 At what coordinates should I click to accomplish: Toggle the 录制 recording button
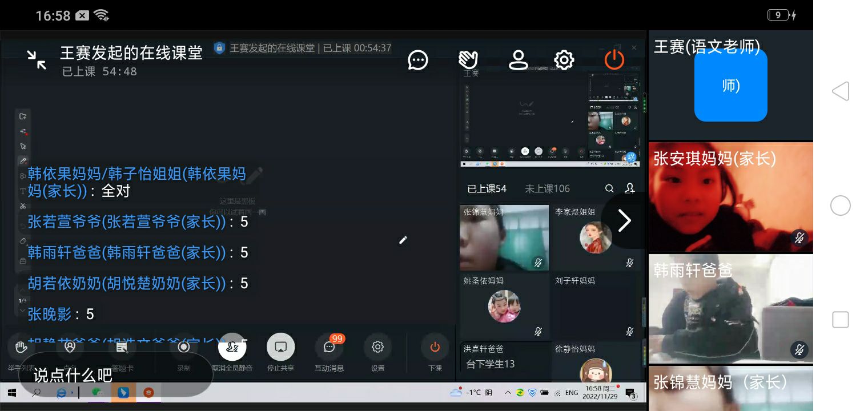[x=184, y=347]
